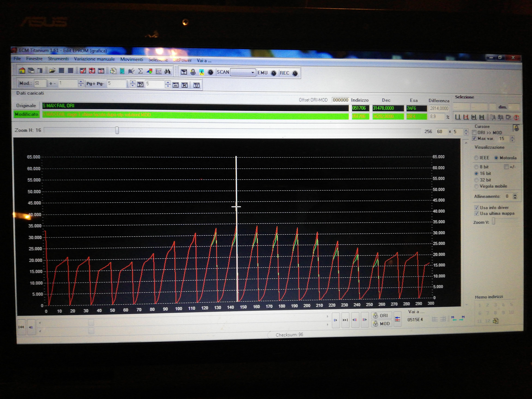Click the ORI lock button

point(381,316)
